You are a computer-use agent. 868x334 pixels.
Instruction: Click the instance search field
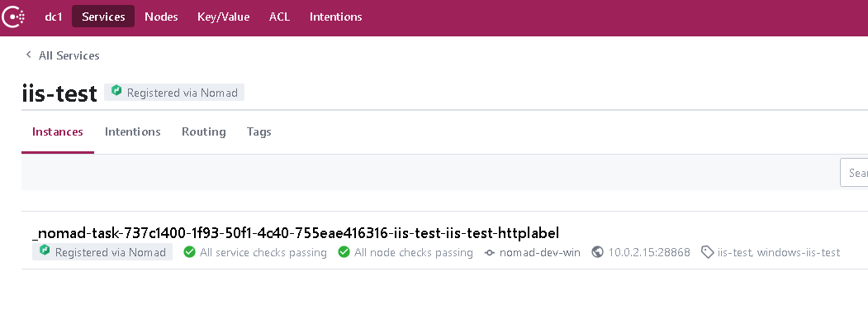tap(855, 174)
